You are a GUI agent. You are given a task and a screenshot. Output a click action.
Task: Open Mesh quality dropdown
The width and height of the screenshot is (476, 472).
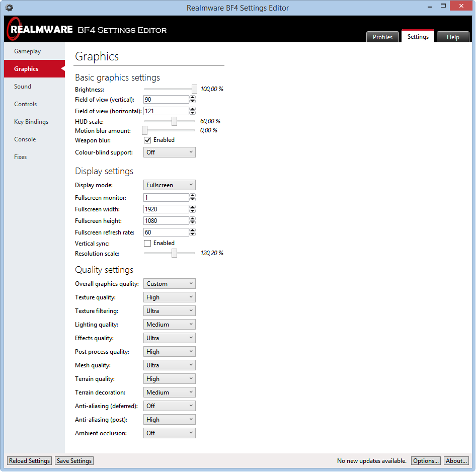170,365
